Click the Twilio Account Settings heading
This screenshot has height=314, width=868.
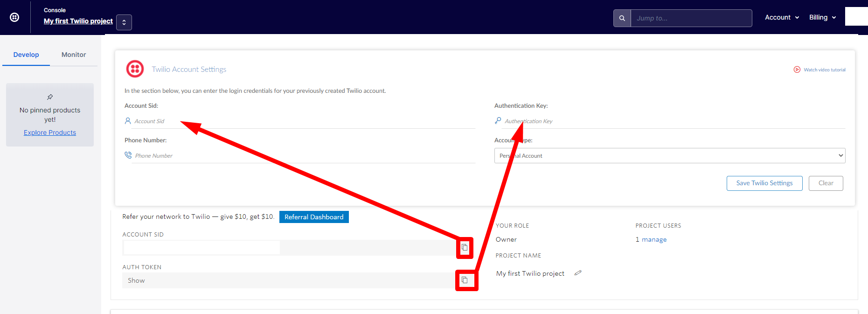point(189,70)
